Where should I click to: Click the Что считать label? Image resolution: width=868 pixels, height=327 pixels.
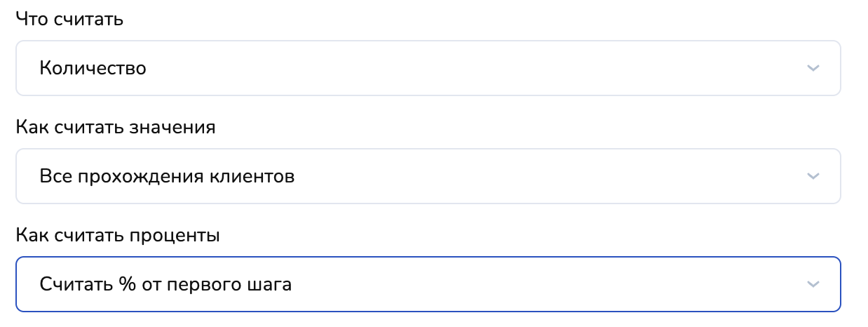click(69, 19)
